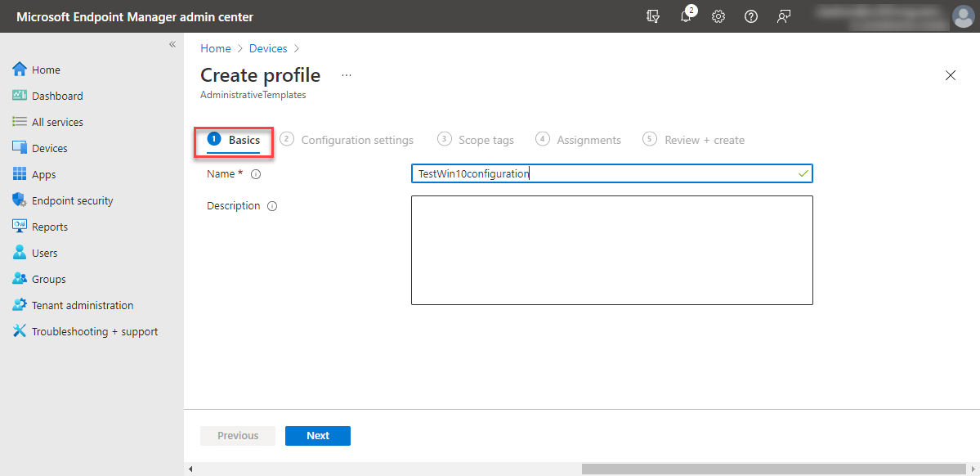The image size is (980, 476).
Task: Open the portal settings gear
Action: coord(718,16)
